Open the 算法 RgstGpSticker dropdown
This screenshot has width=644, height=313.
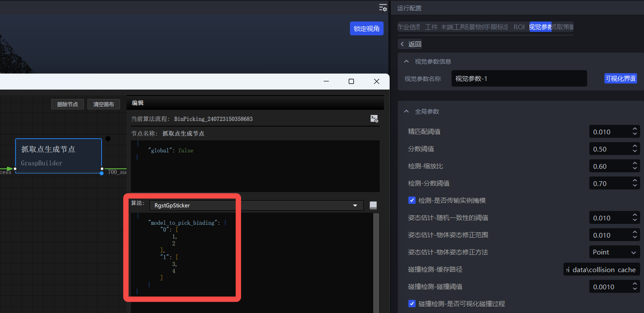pyautogui.click(x=355, y=205)
